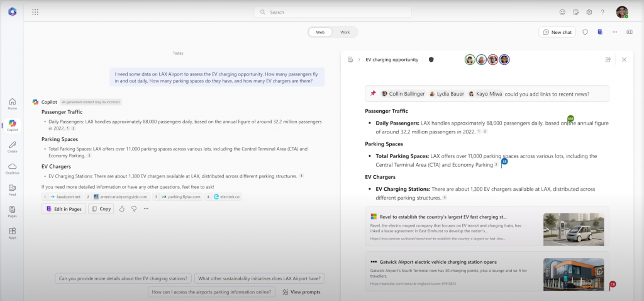
Task: Click the Kayo Miwa mention
Action: point(485,94)
